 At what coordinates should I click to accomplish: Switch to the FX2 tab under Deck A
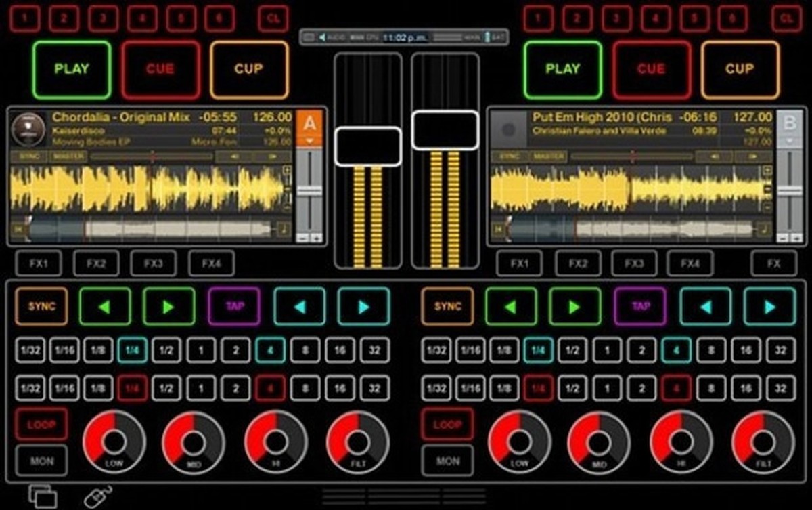95,263
